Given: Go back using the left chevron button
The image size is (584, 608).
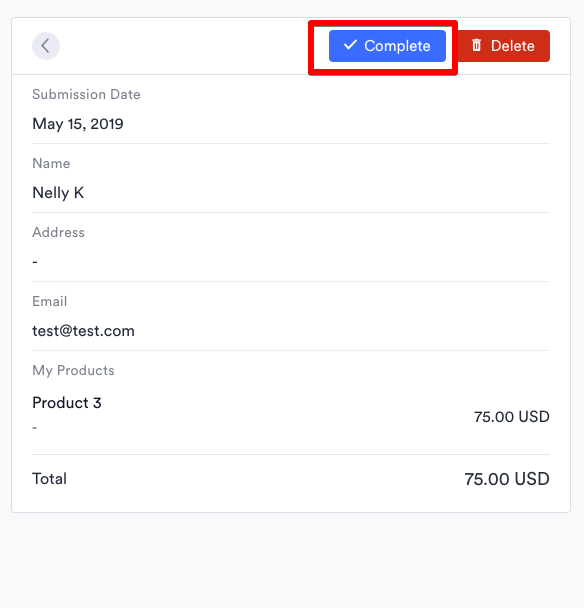Looking at the screenshot, I should (46, 46).
